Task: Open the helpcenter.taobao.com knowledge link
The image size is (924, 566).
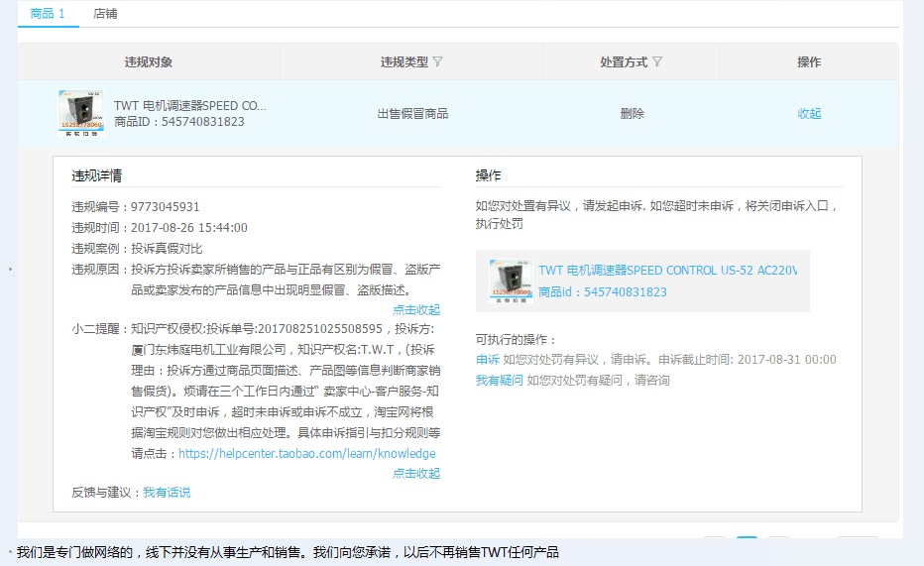Action: click(x=306, y=454)
